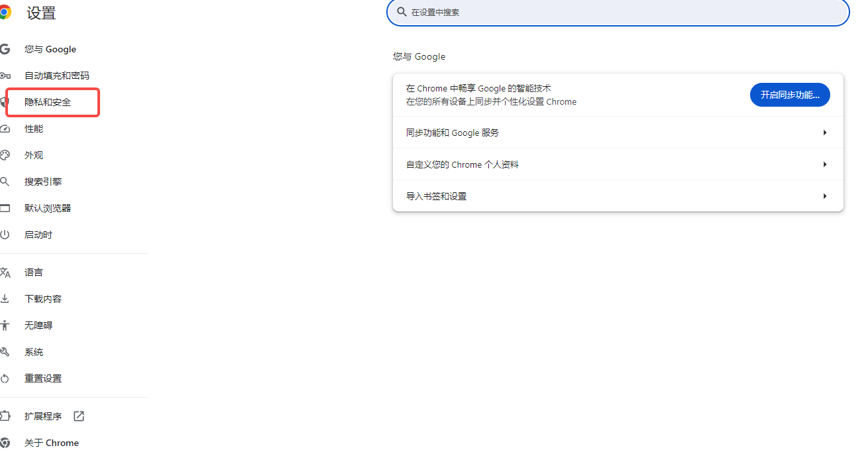Open the 启动时 settings section
Viewport: 868px width, 452px height.
point(38,235)
